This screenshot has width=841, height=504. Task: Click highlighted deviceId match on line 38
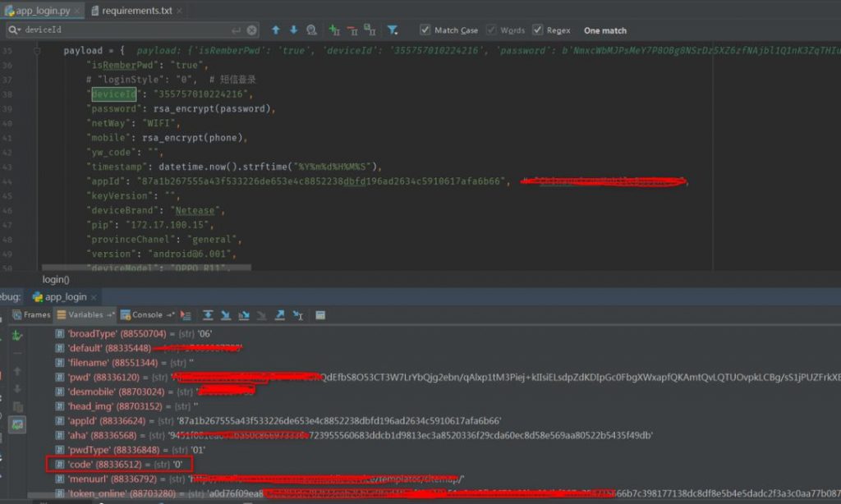[x=113, y=94]
